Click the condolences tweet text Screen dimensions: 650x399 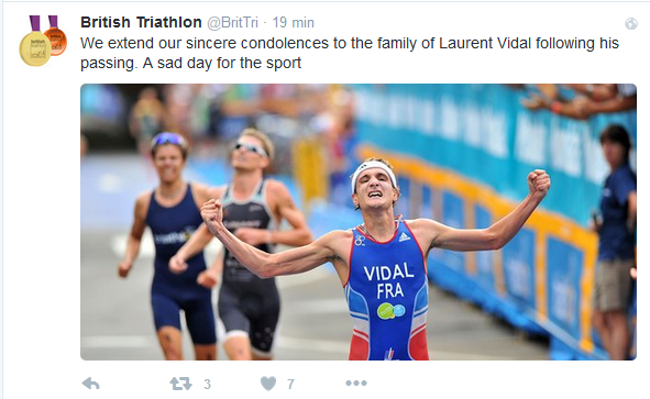349,53
